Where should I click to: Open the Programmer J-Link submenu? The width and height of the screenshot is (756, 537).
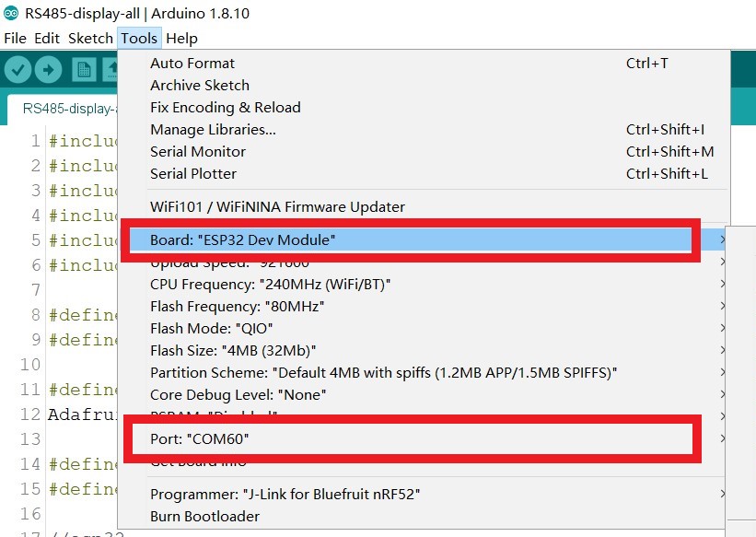point(422,494)
